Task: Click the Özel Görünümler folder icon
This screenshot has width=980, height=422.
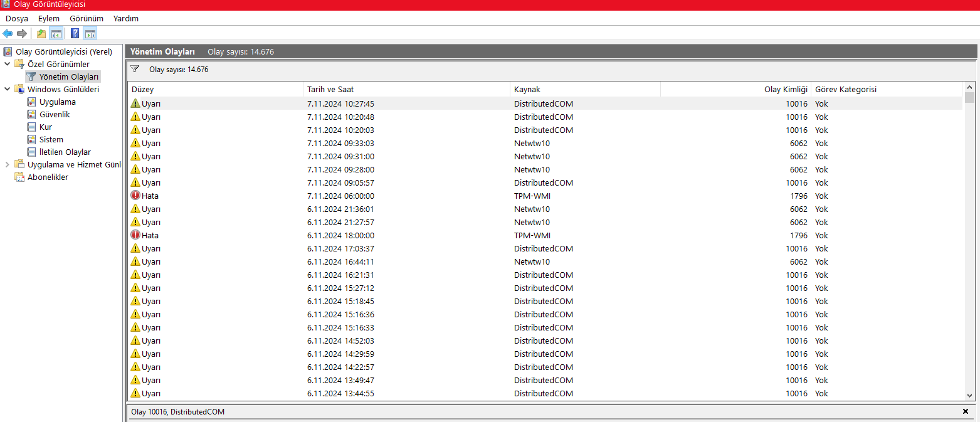Action: click(20, 64)
